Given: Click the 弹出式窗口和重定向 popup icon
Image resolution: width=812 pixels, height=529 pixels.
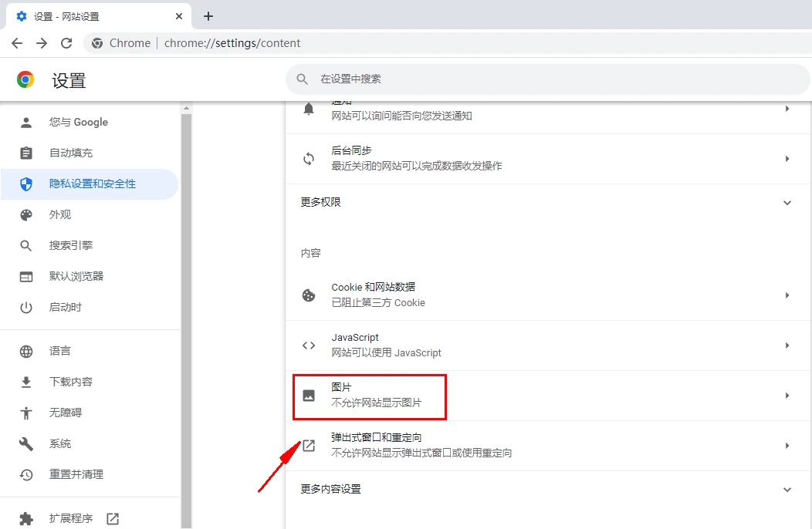Looking at the screenshot, I should coord(309,445).
